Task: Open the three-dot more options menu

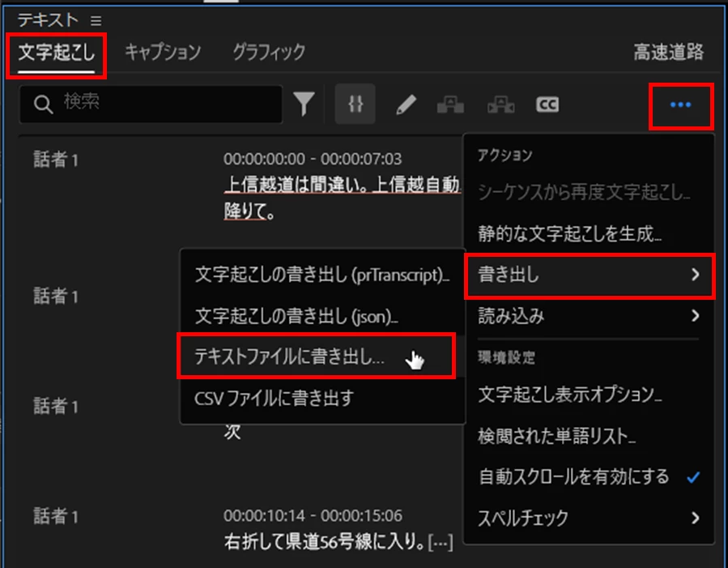Action: pyautogui.click(x=681, y=105)
